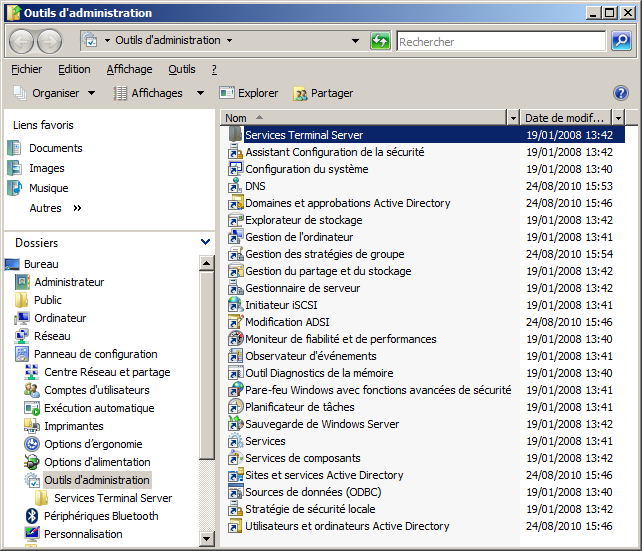Select the Planificateur de tâches icon

235,407
